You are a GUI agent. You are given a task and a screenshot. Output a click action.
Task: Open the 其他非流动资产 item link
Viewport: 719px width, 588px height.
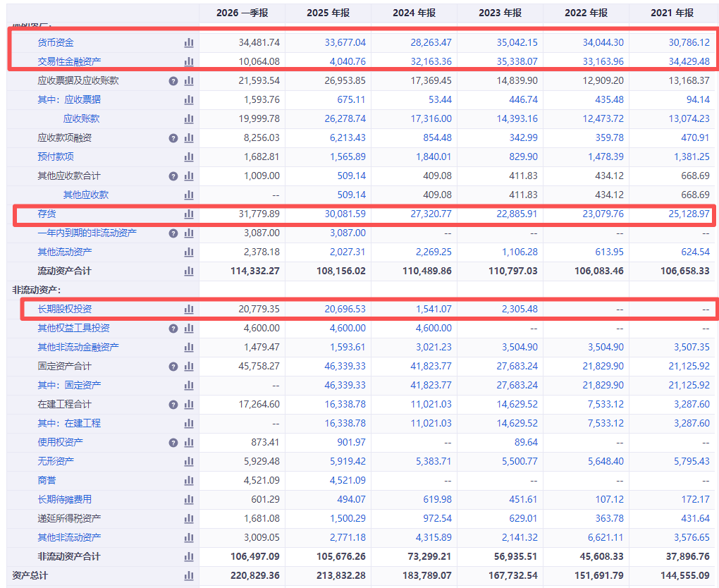pyautogui.click(x=69, y=537)
